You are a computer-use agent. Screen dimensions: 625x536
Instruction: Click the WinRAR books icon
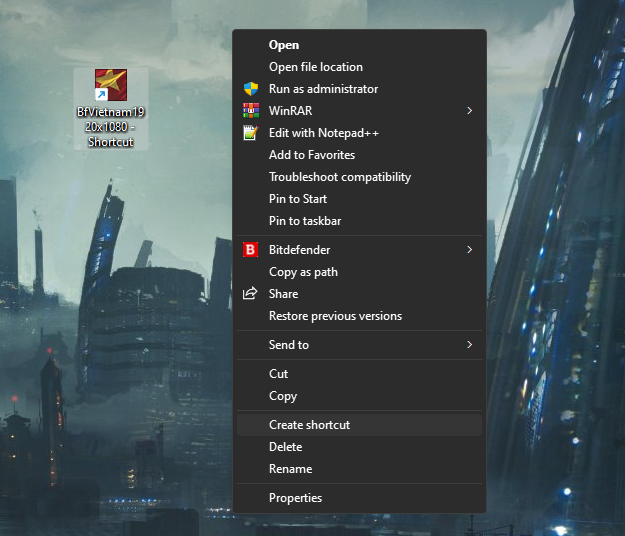(x=251, y=111)
